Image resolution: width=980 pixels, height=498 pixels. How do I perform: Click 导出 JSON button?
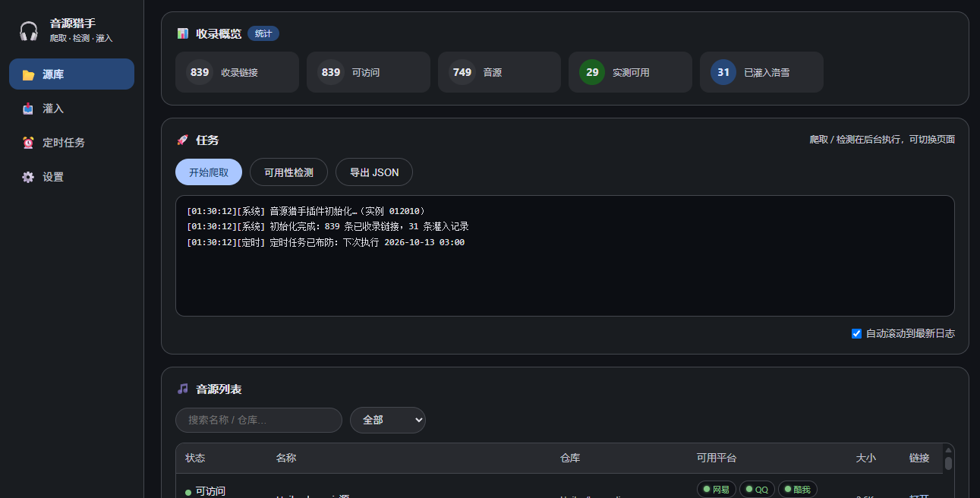coord(374,172)
